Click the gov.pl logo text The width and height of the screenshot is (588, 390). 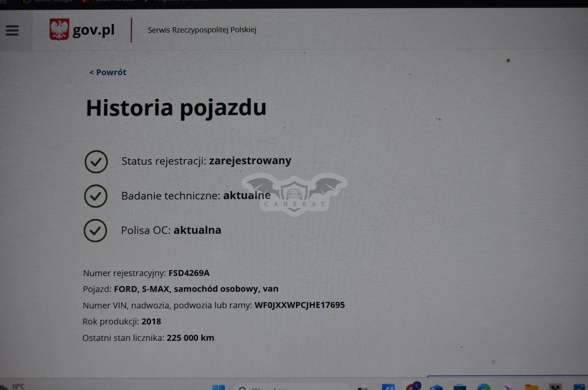[94, 30]
